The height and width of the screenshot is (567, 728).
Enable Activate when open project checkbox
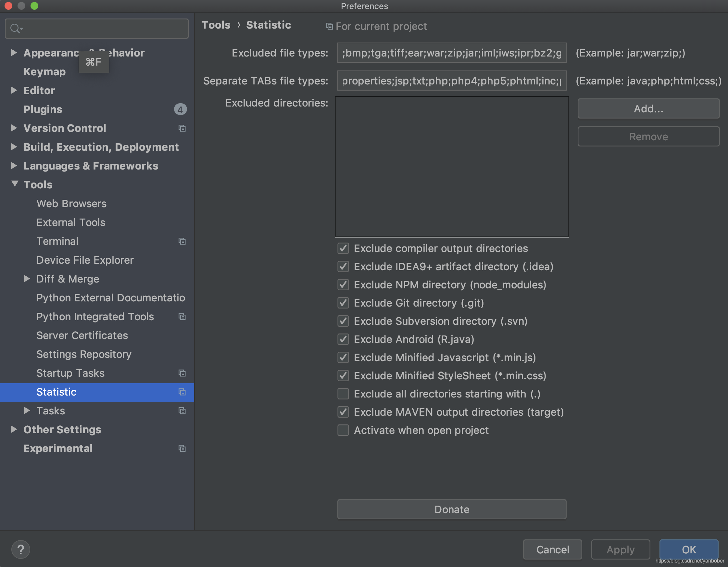click(x=343, y=430)
